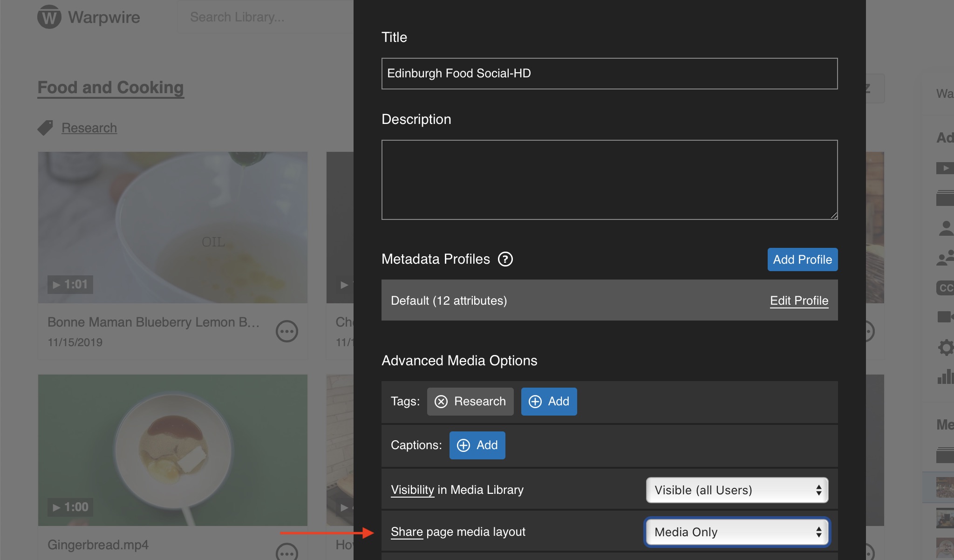The width and height of the screenshot is (954, 560).
Task: Open the Visibility in Media Library dropdown
Action: tap(737, 490)
